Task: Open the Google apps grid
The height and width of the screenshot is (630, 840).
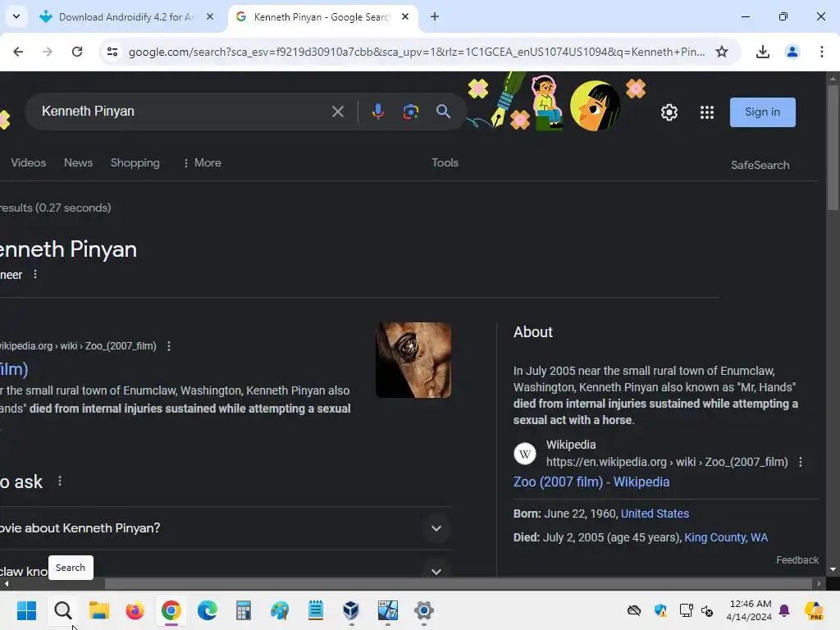Action: click(x=706, y=112)
